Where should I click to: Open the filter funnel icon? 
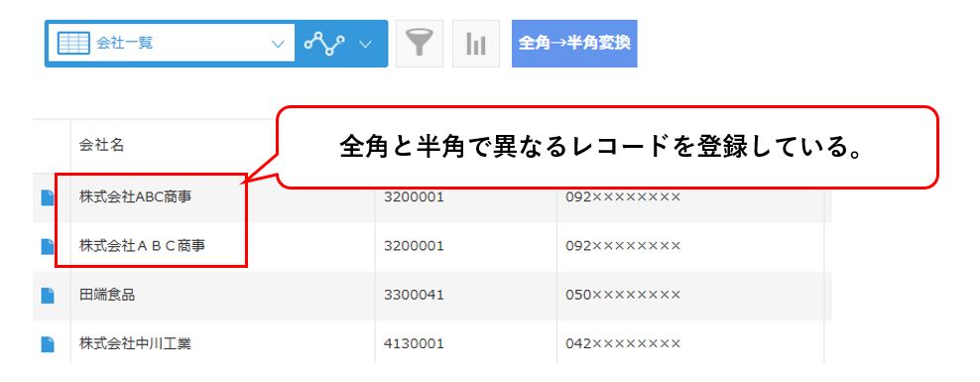tap(420, 44)
